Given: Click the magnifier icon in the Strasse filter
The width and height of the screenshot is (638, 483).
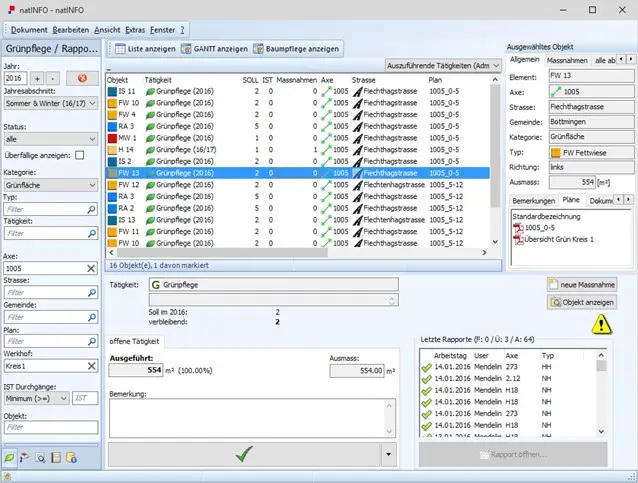Looking at the screenshot, I should click(92, 293).
